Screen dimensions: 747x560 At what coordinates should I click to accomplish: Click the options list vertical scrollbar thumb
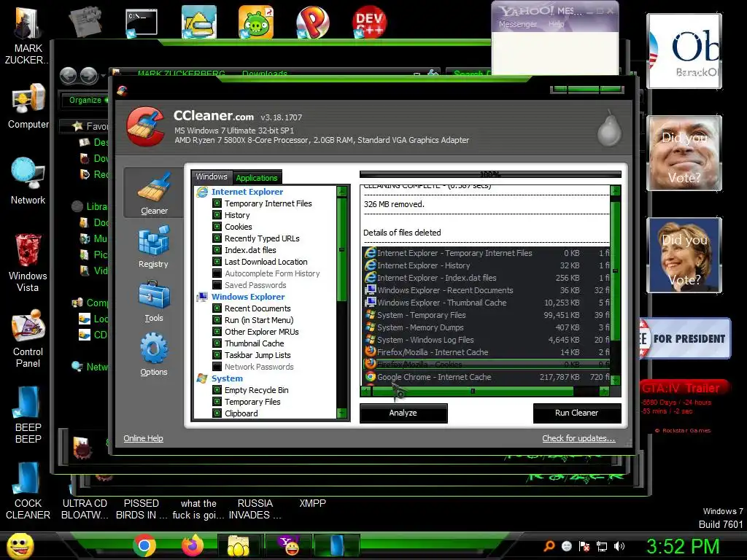[341, 249]
